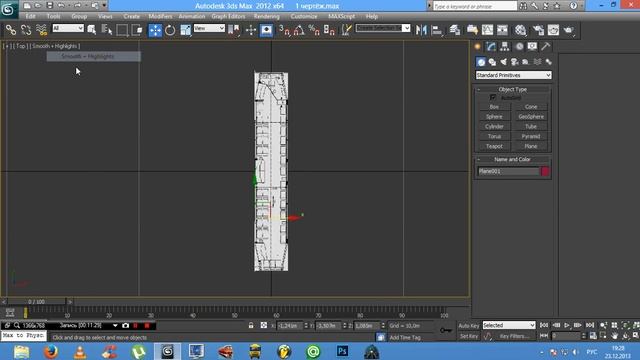The width and height of the screenshot is (640, 360).
Task: Click the Bind to Space Warp tool
Action: point(41,30)
